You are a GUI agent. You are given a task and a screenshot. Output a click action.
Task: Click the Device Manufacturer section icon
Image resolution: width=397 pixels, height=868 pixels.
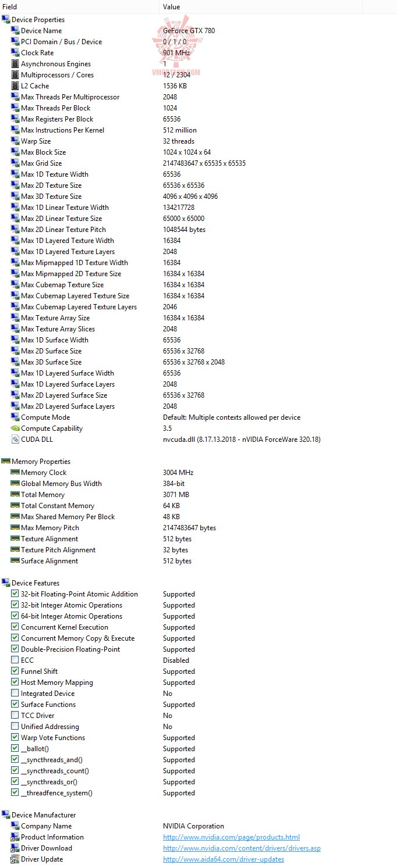pos(6,815)
